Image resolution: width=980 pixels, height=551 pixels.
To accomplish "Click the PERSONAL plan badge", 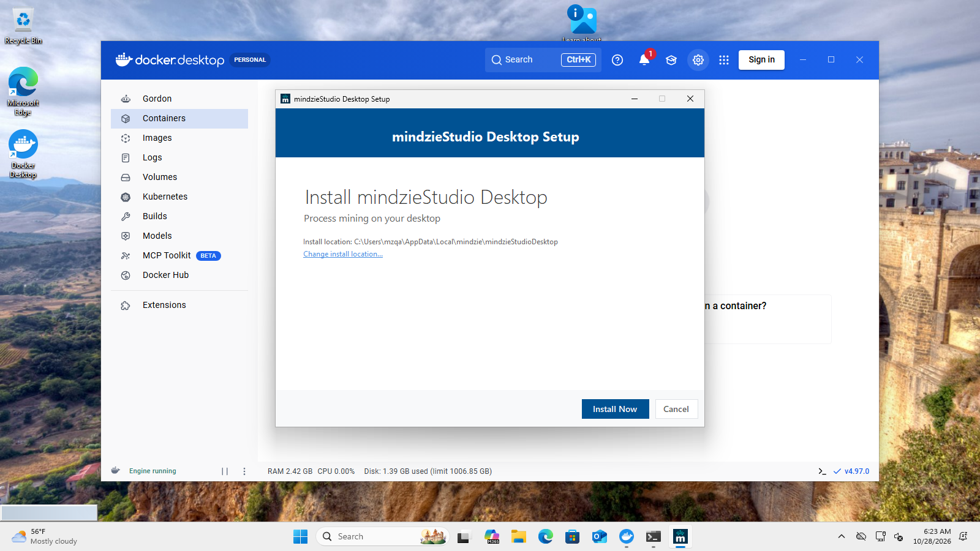I will pyautogui.click(x=250, y=60).
